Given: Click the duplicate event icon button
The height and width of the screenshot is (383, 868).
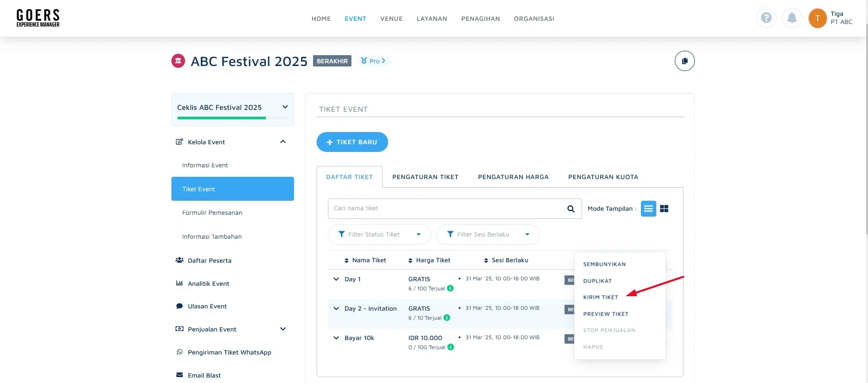Looking at the screenshot, I should click(684, 61).
